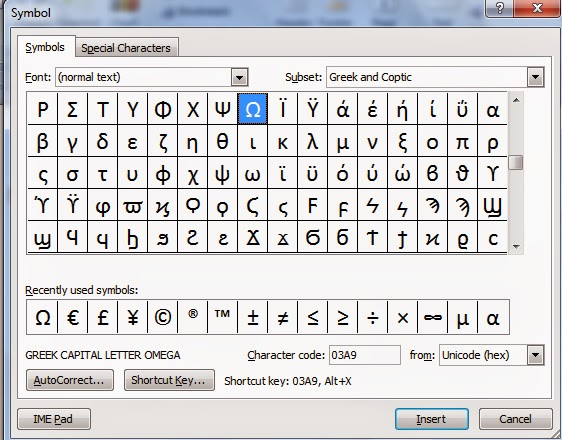This screenshot has height=440, width=562.
Task: Open the AutoCorrect... dialog button
Action: pos(70,380)
